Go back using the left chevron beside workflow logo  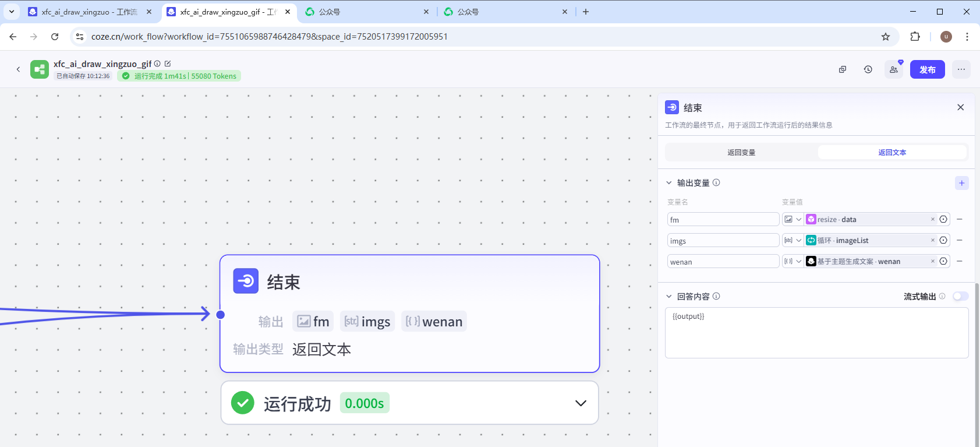click(x=18, y=69)
